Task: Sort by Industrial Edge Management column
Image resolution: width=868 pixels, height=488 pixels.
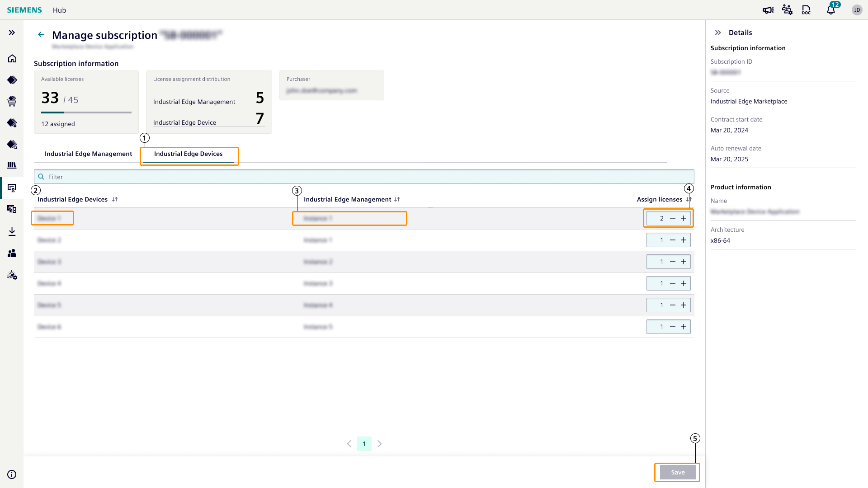Action: pyautogui.click(x=397, y=199)
